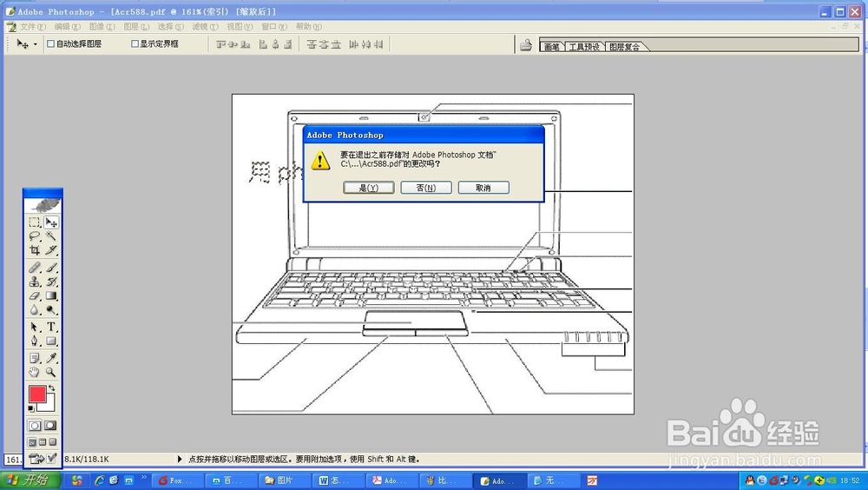The image size is (868, 490).
Task: Select the Hand tool
Action: tap(35, 372)
